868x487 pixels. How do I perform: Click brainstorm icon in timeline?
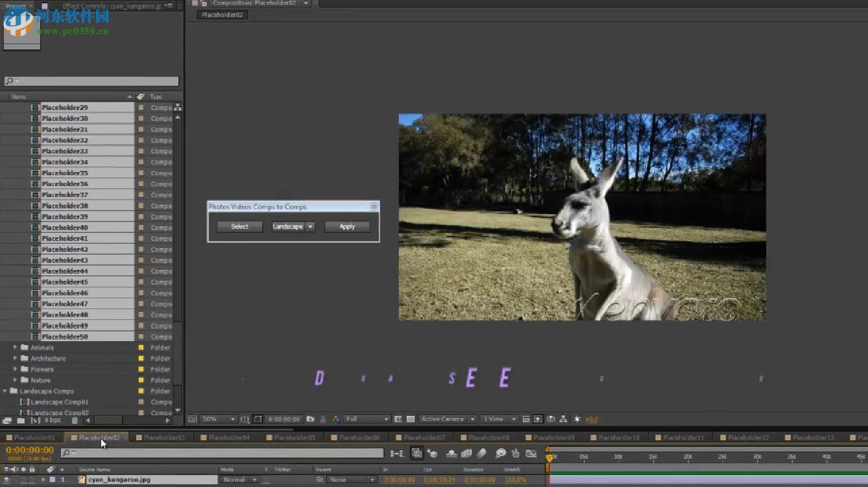pyautogui.click(x=501, y=453)
